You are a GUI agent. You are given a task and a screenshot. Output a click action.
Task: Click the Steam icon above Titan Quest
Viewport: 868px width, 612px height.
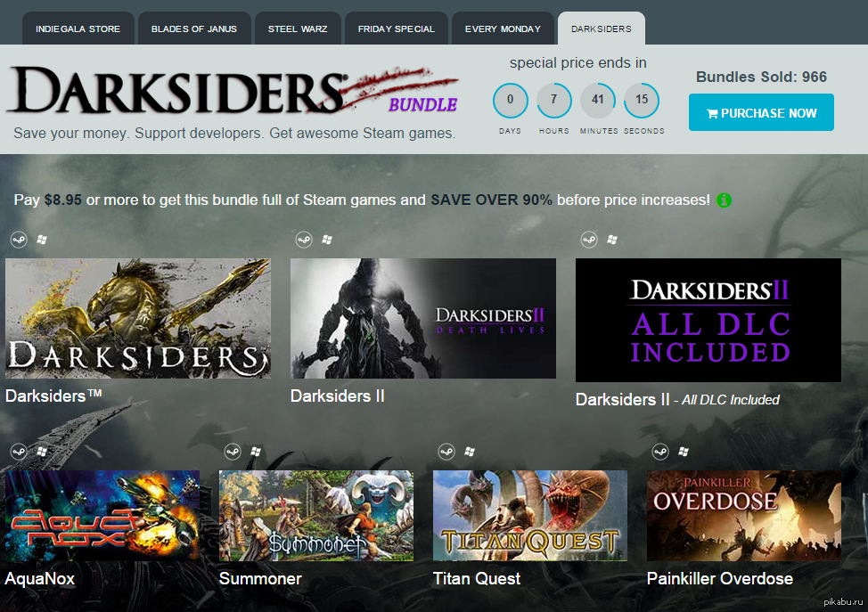click(x=446, y=452)
